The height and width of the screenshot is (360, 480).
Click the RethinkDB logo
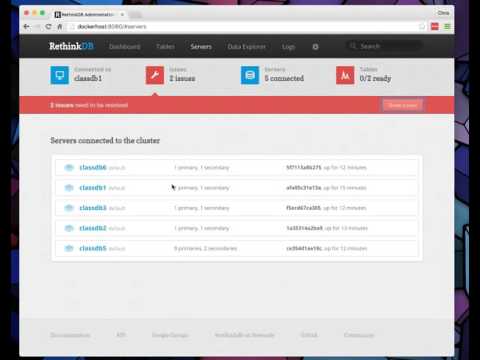[x=72, y=46]
